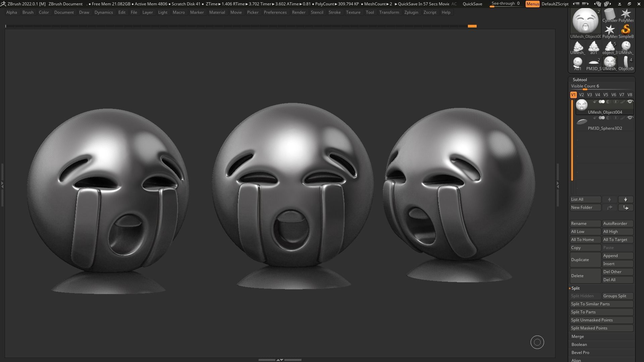
Task: Select visibility set V5
Action: [605, 95]
